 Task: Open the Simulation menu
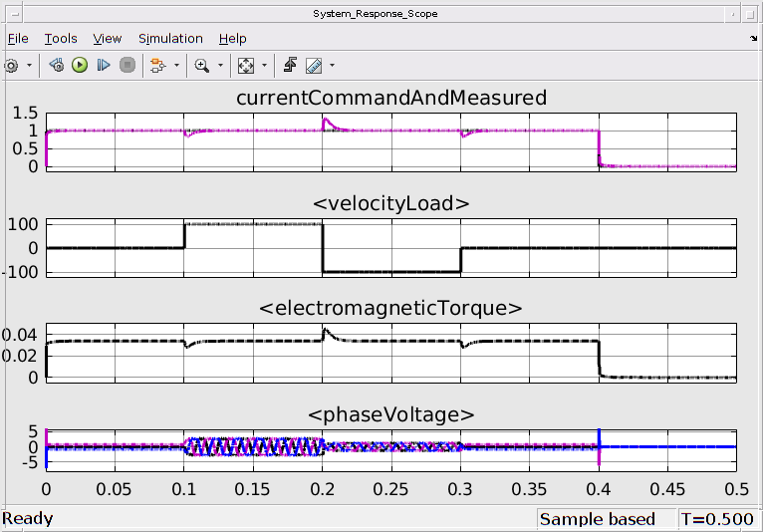(170, 39)
